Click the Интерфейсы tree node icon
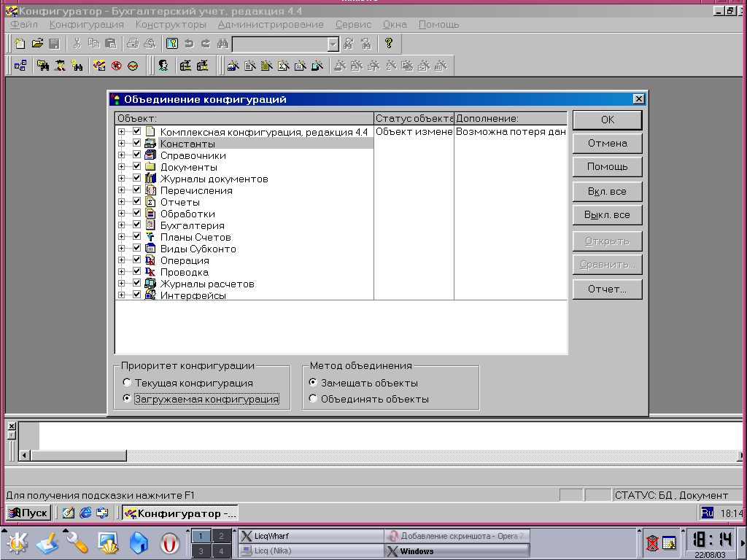This screenshot has height=560, width=747. click(x=150, y=295)
